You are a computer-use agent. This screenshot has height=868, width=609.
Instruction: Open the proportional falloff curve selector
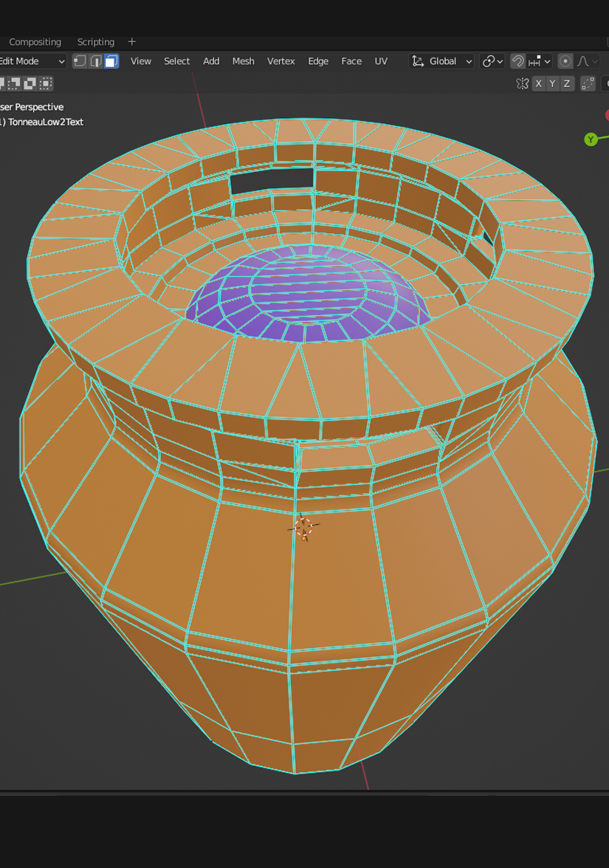click(x=588, y=61)
